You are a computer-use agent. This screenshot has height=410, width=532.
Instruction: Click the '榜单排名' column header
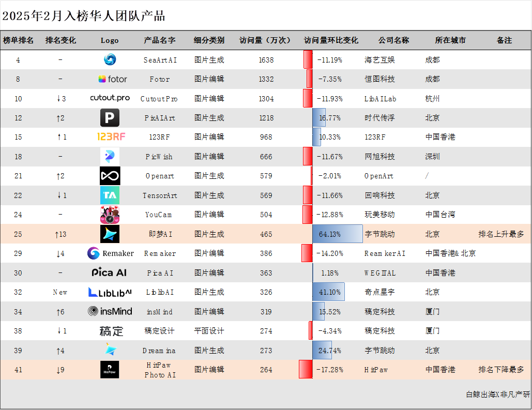18,40
